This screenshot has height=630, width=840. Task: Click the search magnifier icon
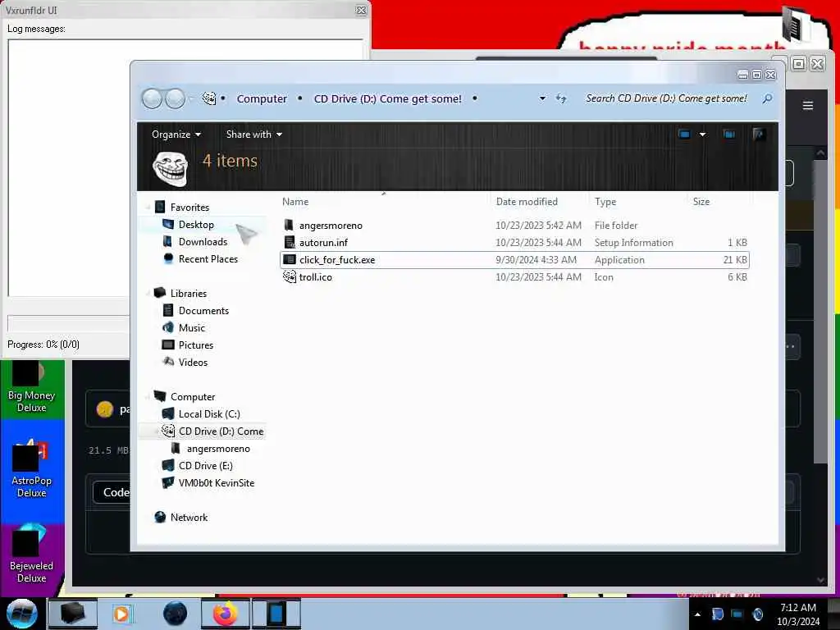(x=767, y=98)
